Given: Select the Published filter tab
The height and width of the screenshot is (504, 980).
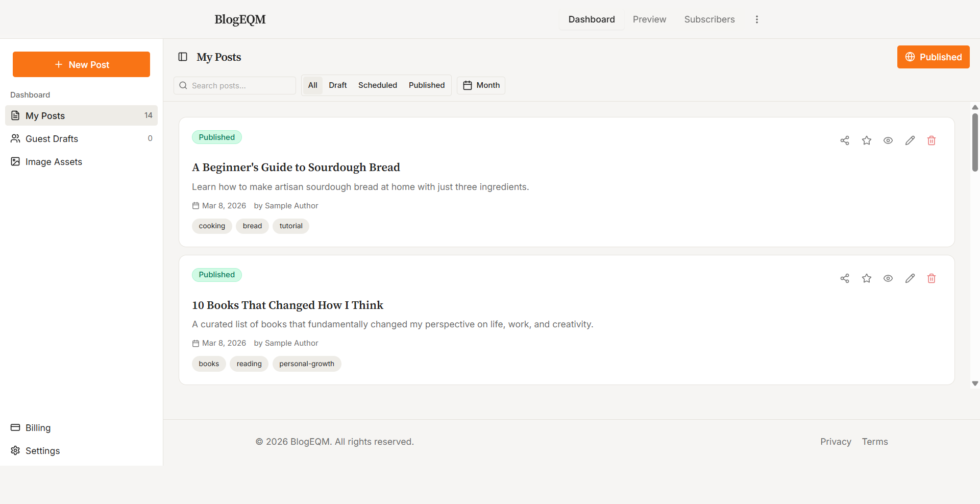Looking at the screenshot, I should (427, 85).
